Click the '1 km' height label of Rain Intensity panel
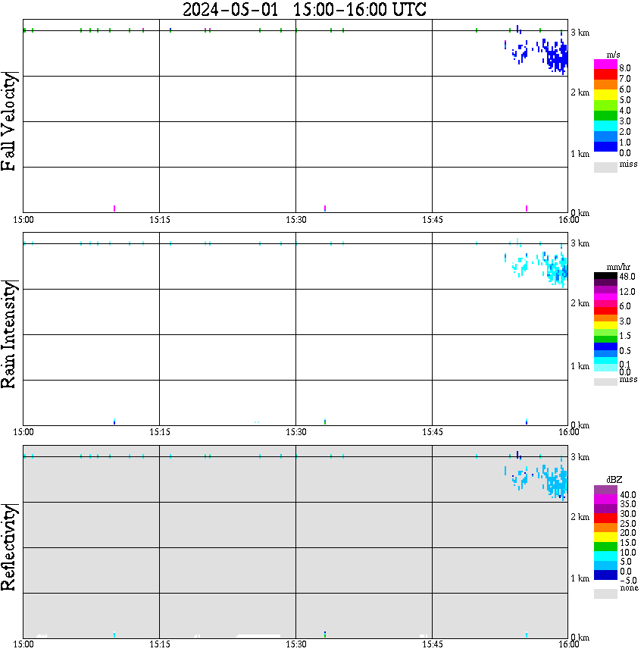The height and width of the screenshot is (658, 644). (x=580, y=366)
